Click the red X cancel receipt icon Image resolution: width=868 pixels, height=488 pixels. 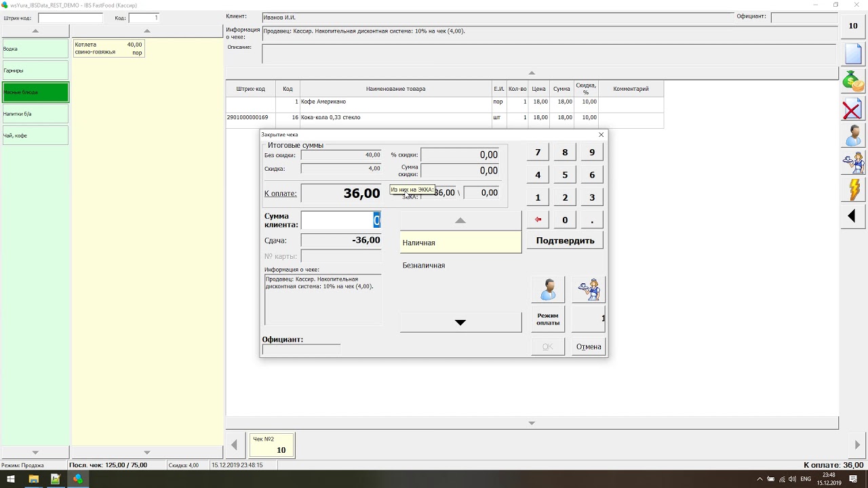(853, 108)
